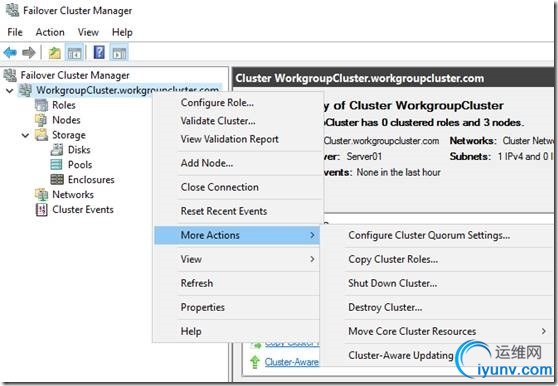The width and height of the screenshot is (558, 386).
Task: Click the Disks icon in tree
Action: [x=57, y=150]
